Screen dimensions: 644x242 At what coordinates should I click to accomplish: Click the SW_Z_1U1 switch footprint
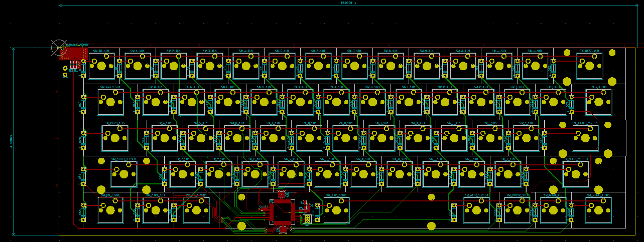pyautogui.click(x=183, y=174)
